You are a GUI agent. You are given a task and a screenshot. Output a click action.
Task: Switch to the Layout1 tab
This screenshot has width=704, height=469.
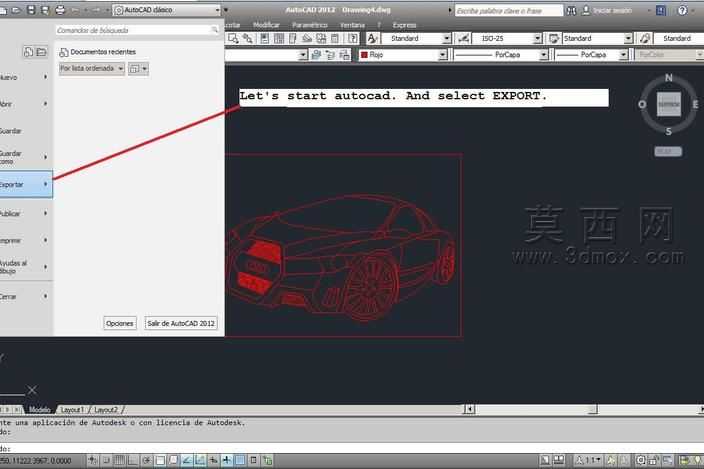pos(72,410)
